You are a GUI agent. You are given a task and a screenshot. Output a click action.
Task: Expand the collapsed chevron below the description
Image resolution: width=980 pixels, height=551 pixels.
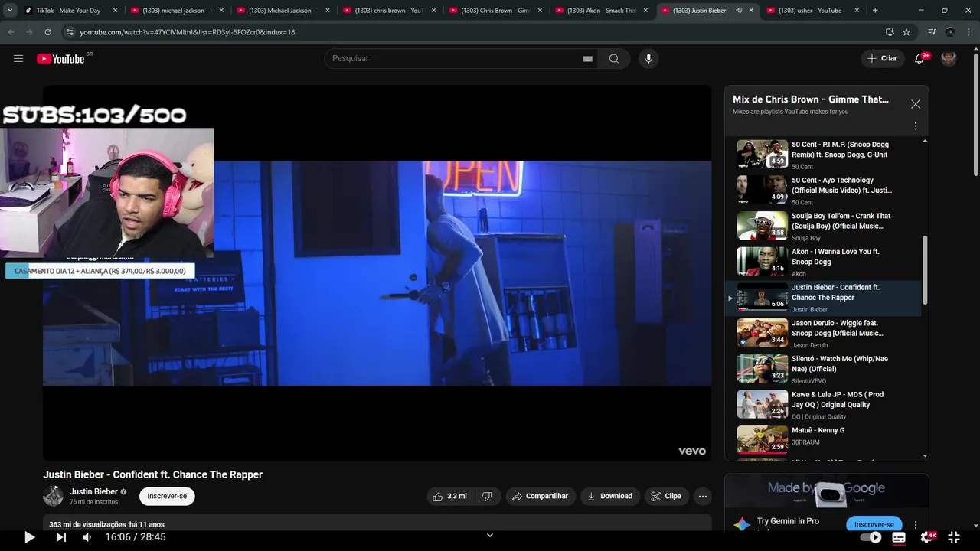coord(490,536)
